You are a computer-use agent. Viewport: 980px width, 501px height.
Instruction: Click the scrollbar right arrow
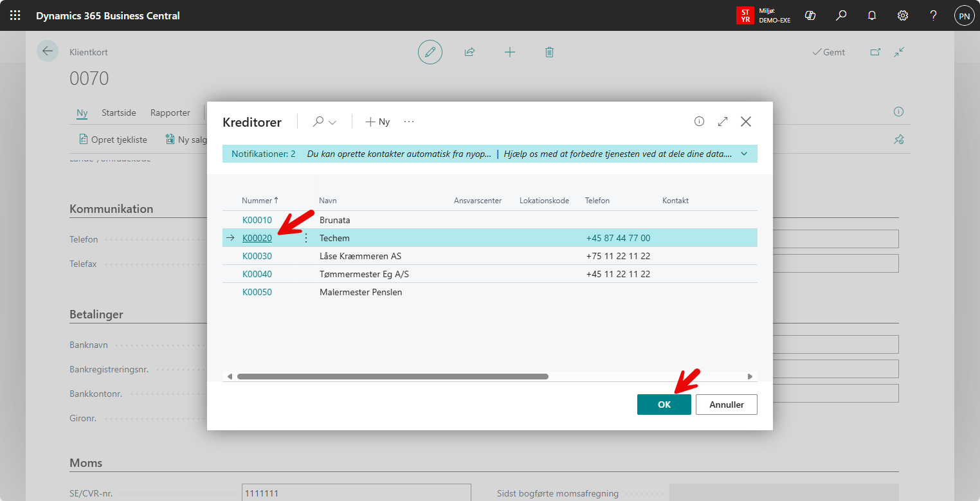750,376
